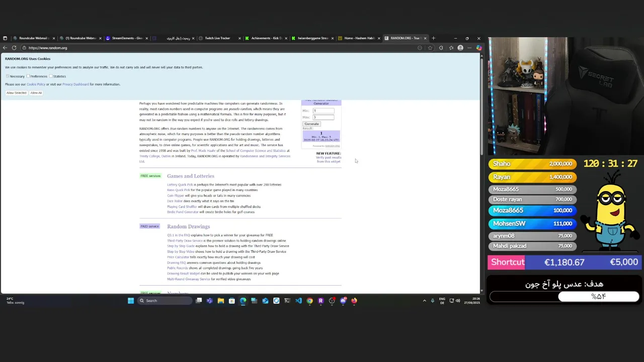This screenshot has width=644, height=362.
Task: Open Task View in taskbar
Action: [x=199, y=301]
